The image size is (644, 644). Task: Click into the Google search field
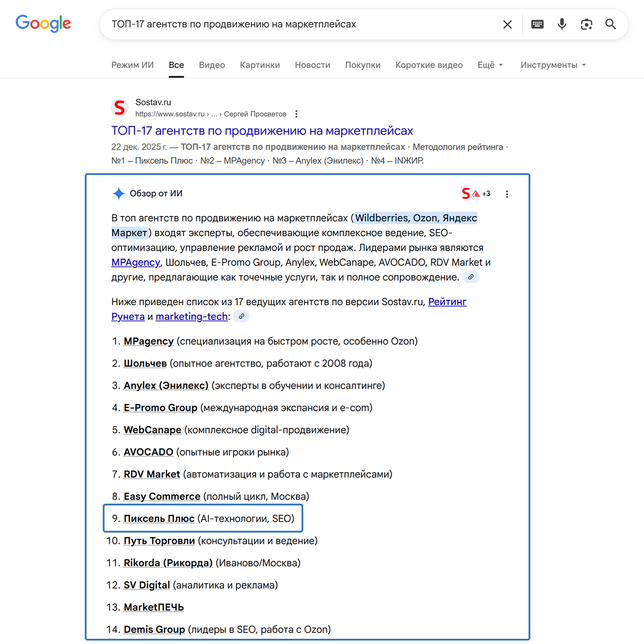pyautogui.click(x=298, y=25)
